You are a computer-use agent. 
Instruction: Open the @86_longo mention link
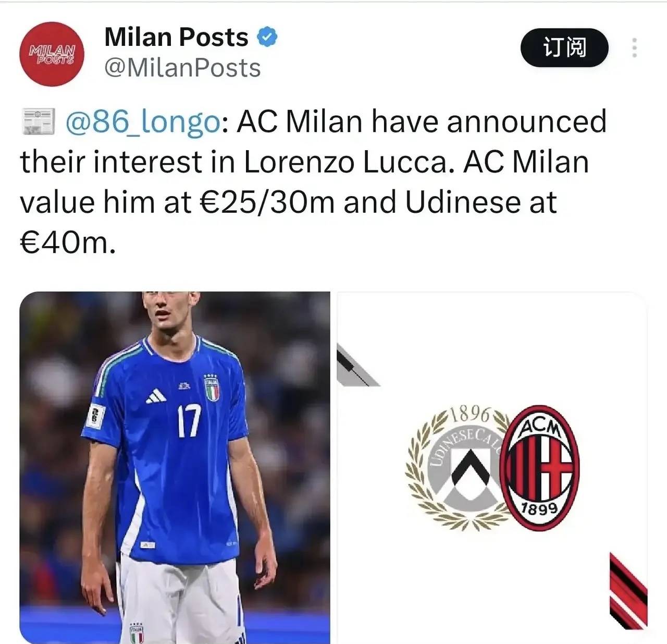click(142, 121)
